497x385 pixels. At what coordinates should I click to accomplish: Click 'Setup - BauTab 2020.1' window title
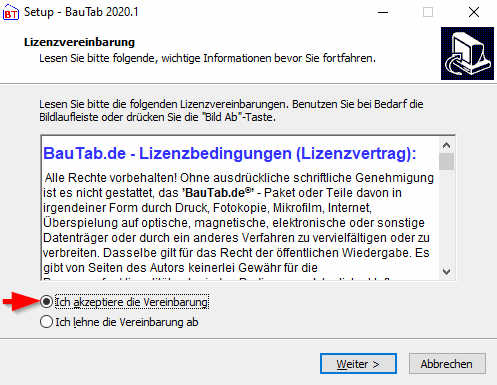(81, 12)
